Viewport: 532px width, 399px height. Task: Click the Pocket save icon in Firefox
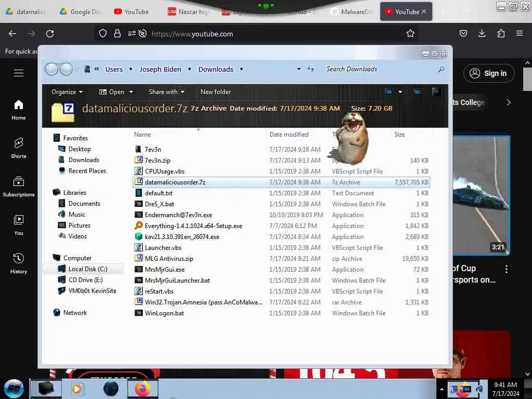point(463,33)
